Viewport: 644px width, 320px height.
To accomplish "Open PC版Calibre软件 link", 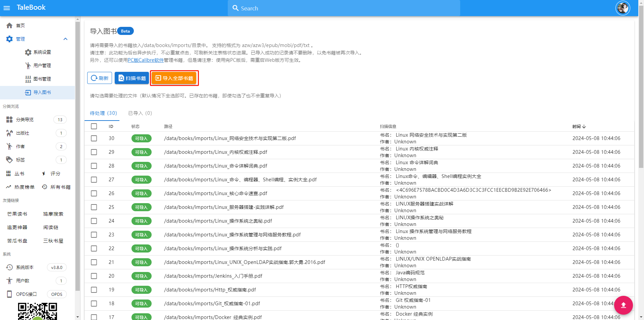I will coord(146,60).
